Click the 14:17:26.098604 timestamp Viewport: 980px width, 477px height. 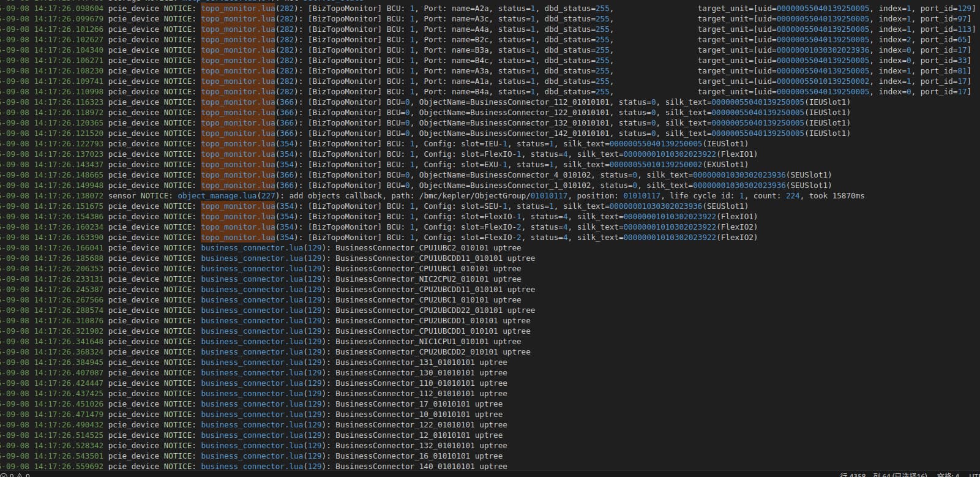click(x=69, y=9)
